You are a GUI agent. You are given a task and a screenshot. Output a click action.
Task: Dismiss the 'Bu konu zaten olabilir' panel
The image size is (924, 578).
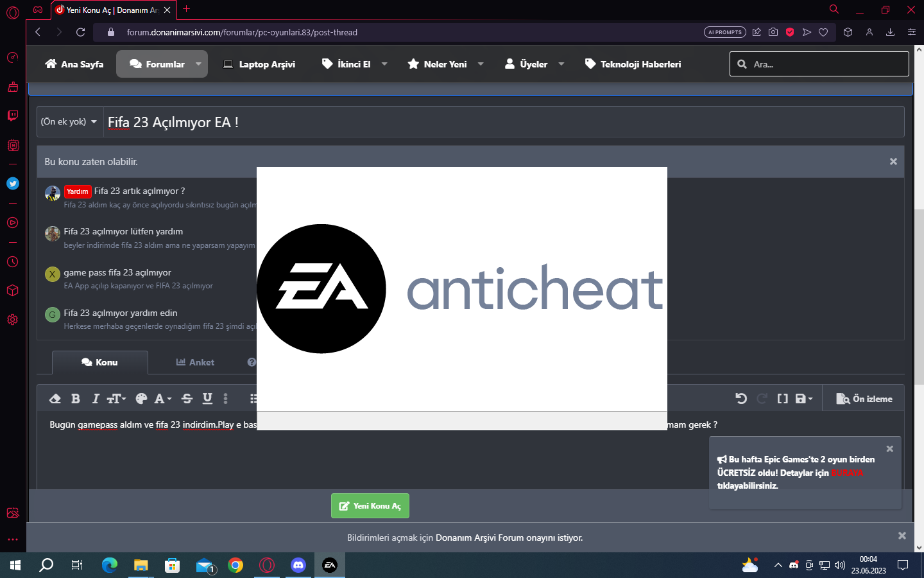tap(893, 162)
